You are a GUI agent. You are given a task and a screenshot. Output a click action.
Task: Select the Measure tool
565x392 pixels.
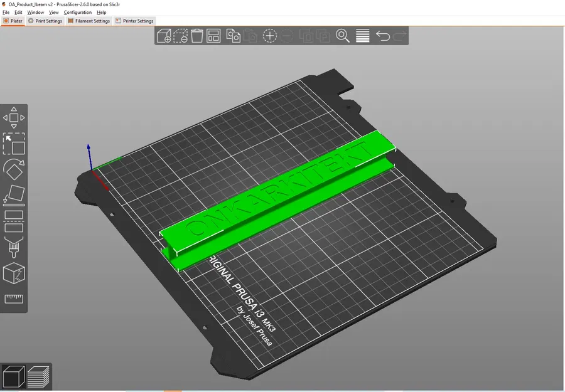point(14,299)
